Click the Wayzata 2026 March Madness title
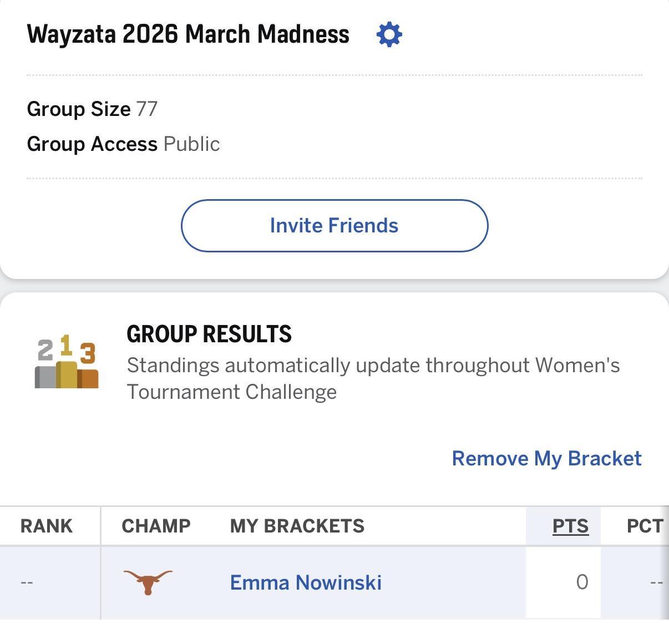This screenshot has height=644, width=669. point(188,34)
